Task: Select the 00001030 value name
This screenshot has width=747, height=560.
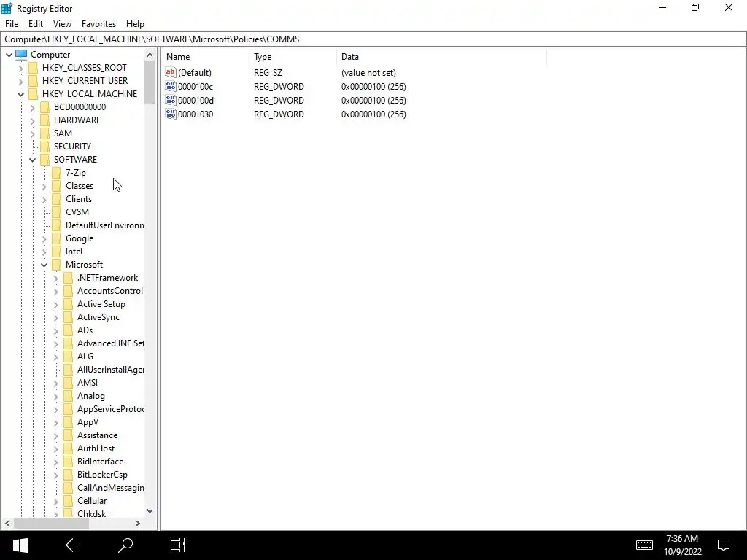Action: [196, 114]
